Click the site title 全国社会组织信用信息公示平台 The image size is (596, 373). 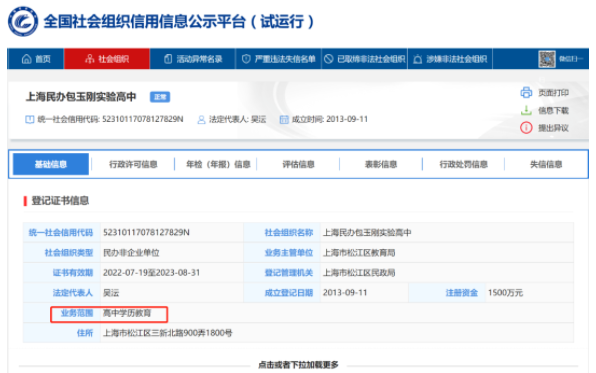tap(179, 21)
